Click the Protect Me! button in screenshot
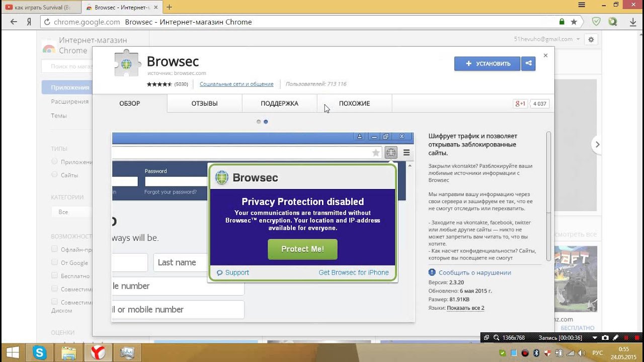 point(302,249)
